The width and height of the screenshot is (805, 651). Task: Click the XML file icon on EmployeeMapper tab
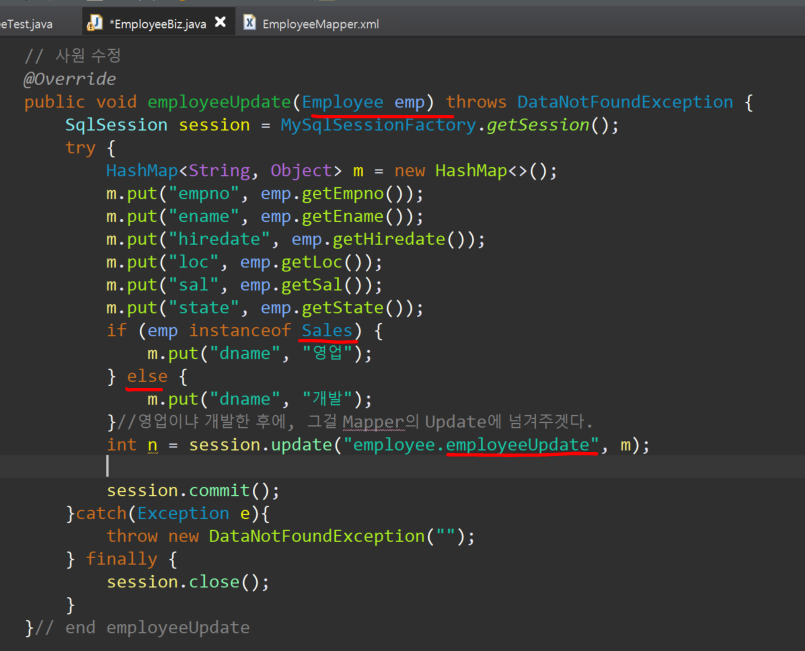click(x=250, y=22)
